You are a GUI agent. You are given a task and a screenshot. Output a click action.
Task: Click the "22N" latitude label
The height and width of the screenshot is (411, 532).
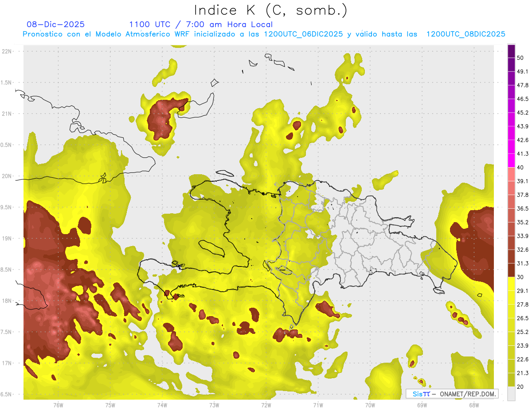coord(7,51)
